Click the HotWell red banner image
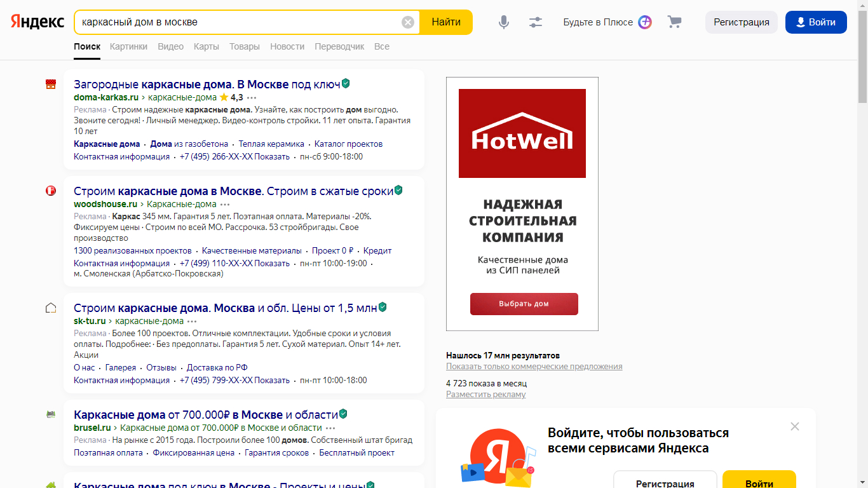Screen dimensions: 868x488 pyautogui.click(x=522, y=133)
